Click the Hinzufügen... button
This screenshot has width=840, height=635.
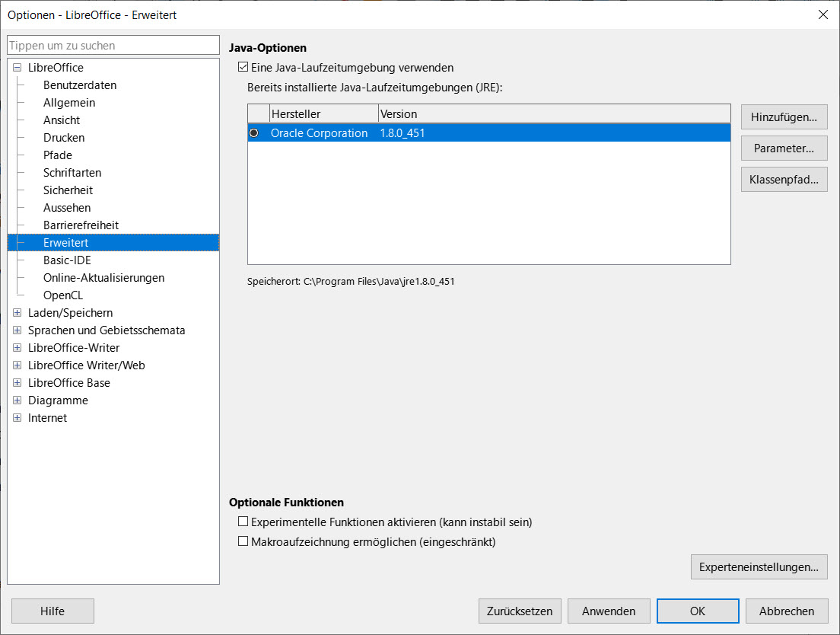coord(784,116)
